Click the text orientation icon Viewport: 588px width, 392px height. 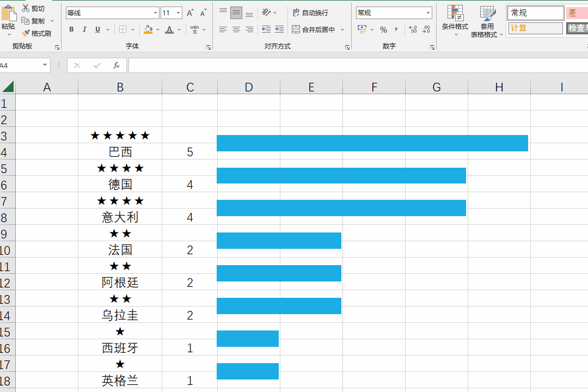[x=266, y=13]
